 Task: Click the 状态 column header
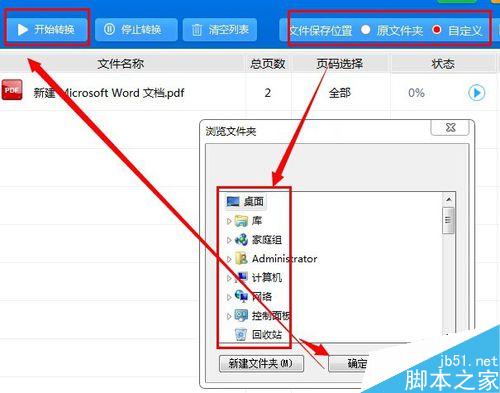coord(443,64)
